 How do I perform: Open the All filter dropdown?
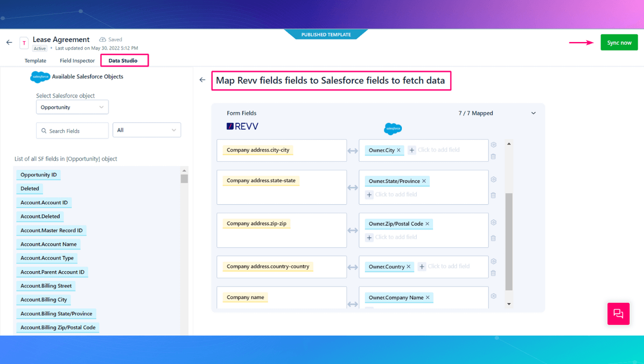tap(147, 130)
